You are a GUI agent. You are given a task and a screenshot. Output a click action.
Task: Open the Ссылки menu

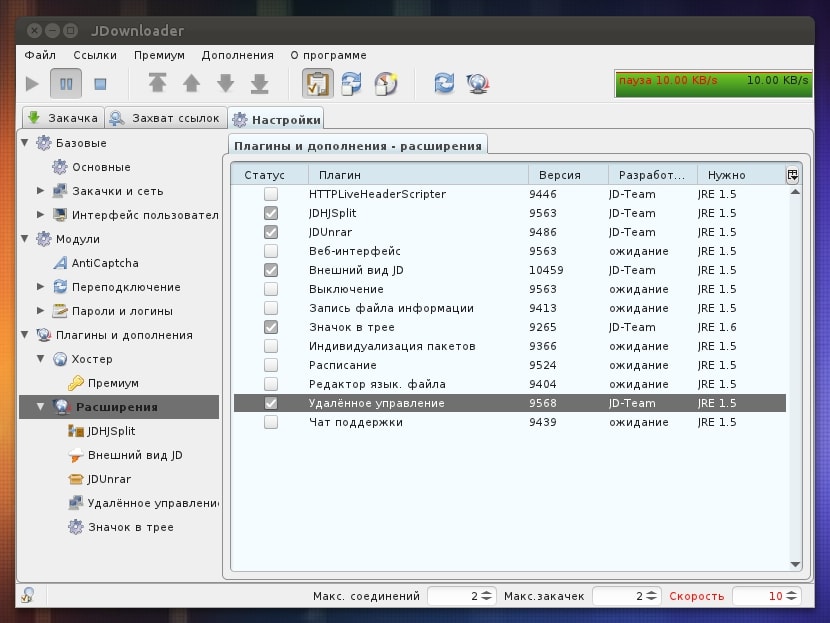coord(95,55)
